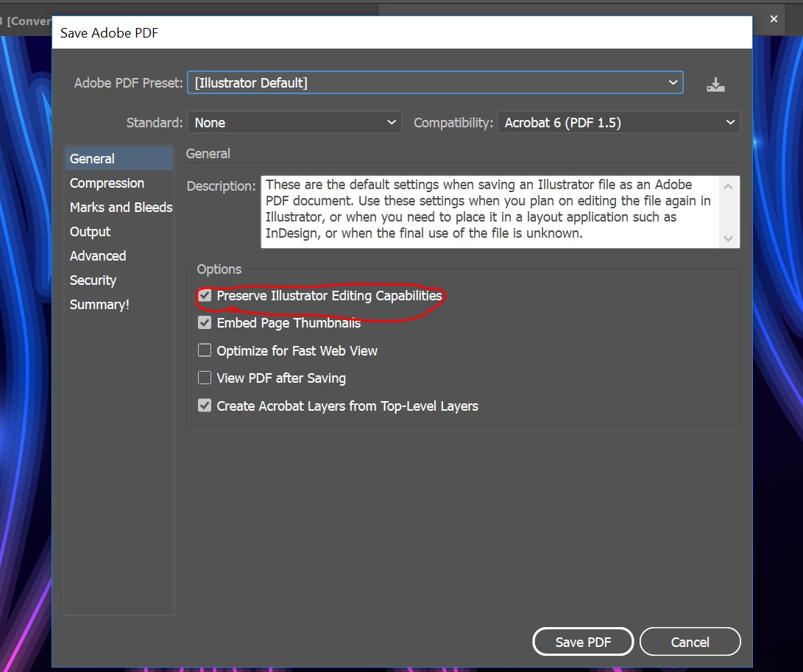
Task: Disable Create Acrobat Layers from Top-Level Layers
Action: point(205,406)
